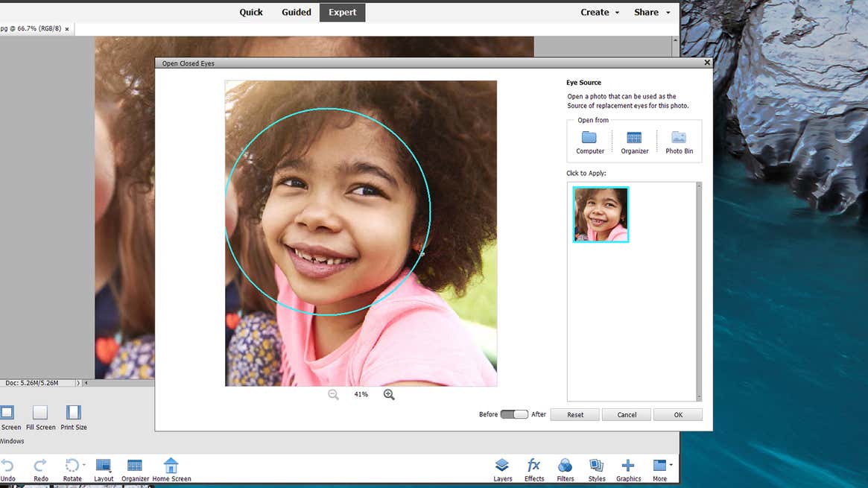This screenshot has width=868, height=488.
Task: Open the Styles panel
Action: click(596, 469)
